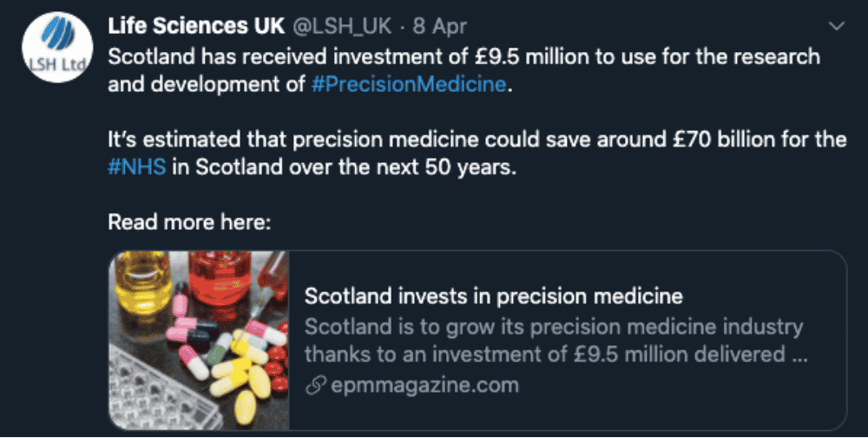
Task: Open the #NHS hashtag
Action: pos(137,167)
